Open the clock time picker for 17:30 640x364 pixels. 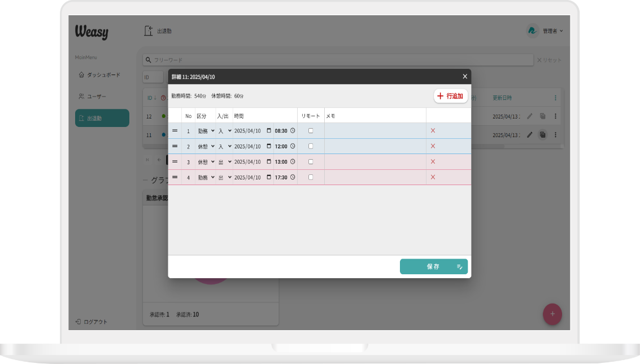click(x=293, y=177)
